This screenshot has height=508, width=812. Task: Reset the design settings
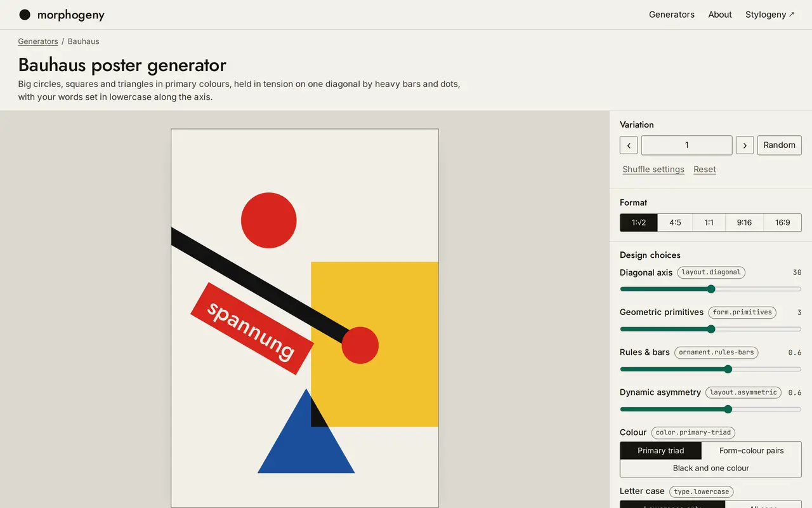click(x=705, y=170)
